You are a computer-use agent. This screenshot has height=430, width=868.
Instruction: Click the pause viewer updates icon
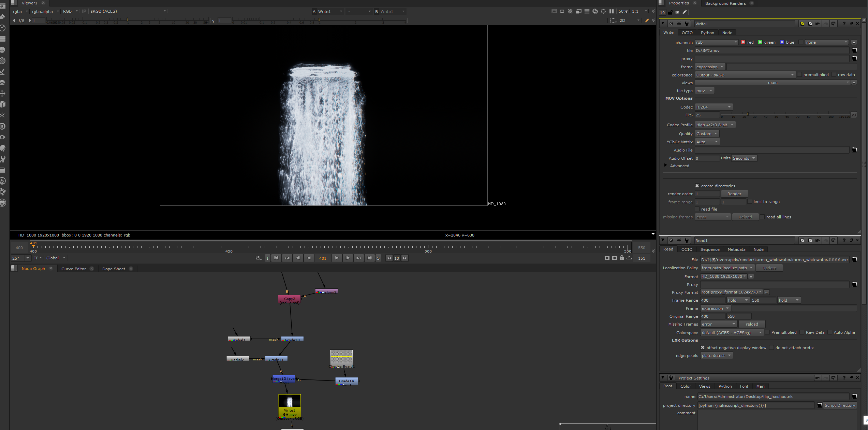point(612,11)
